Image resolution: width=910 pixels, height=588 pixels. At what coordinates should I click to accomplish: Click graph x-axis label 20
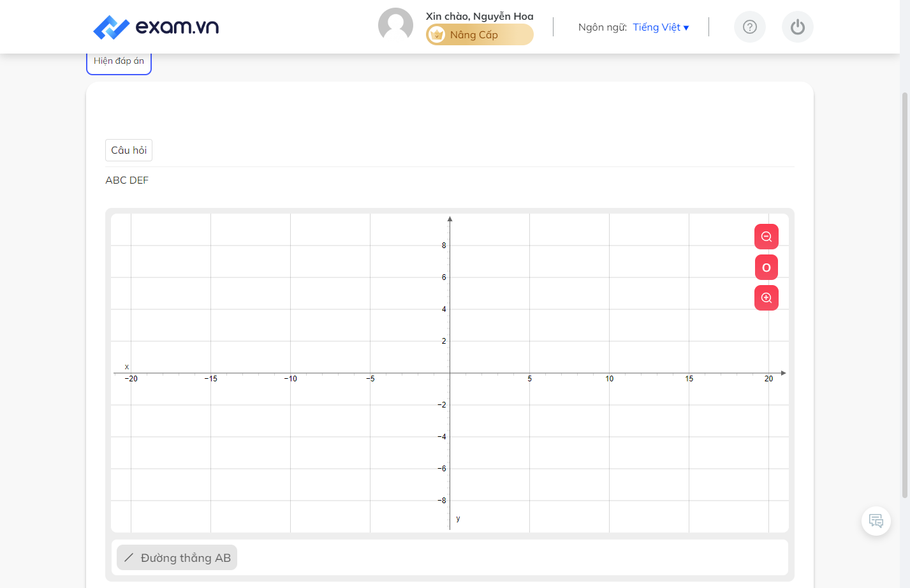click(x=769, y=379)
